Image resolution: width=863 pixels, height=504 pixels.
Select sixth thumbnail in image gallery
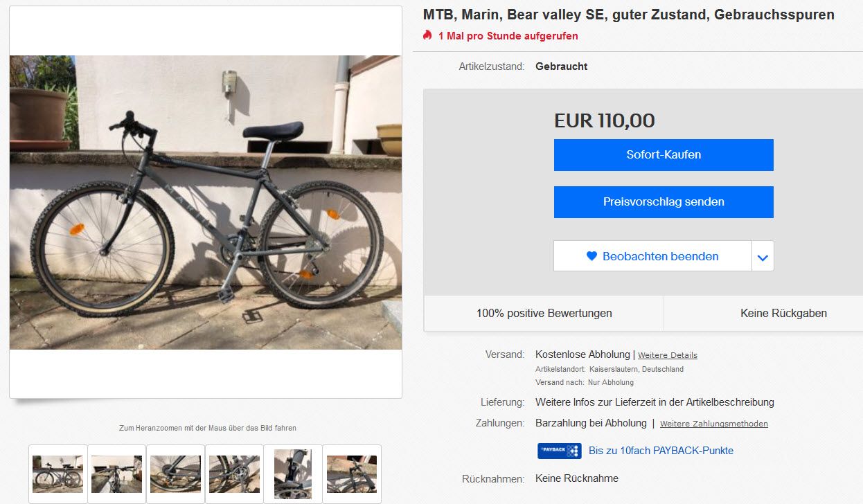(x=352, y=474)
